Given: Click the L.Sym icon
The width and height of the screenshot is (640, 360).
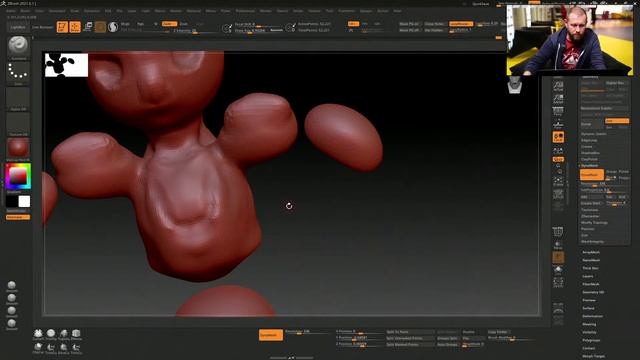Looking at the screenshot, I should coord(558,151).
